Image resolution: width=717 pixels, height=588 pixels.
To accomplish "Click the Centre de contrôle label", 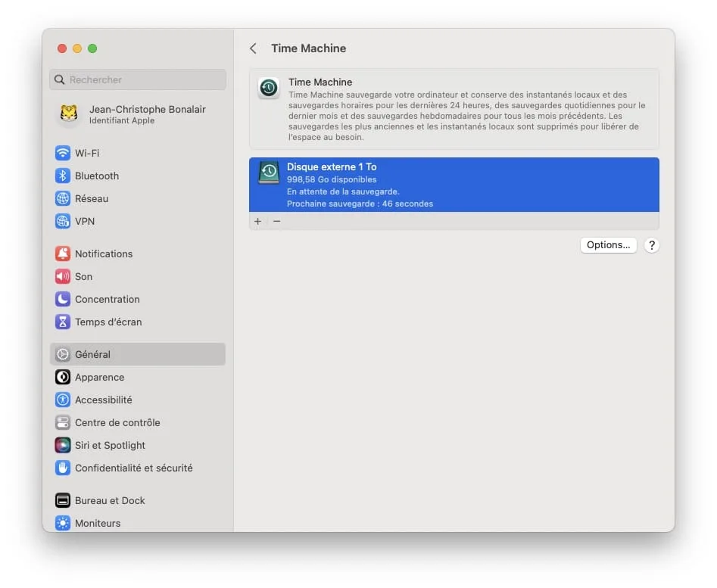I will point(117,422).
